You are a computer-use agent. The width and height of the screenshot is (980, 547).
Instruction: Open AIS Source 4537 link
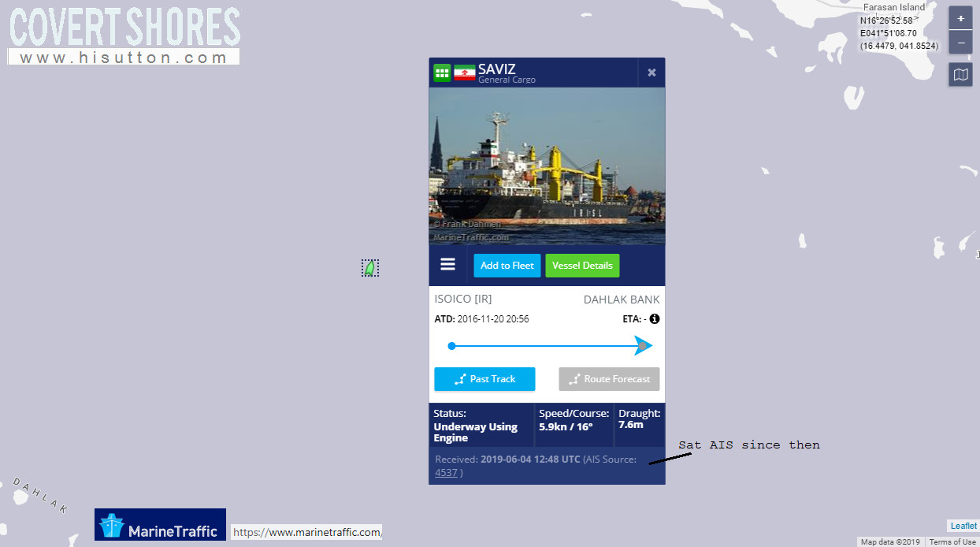(x=446, y=473)
